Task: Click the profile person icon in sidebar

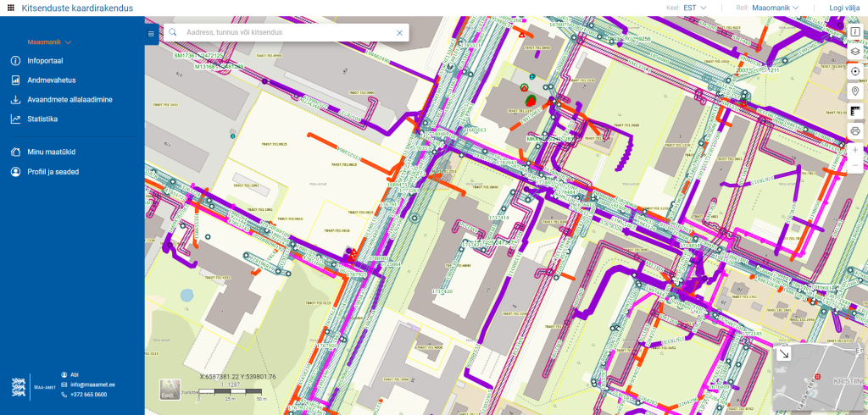Action: click(x=15, y=172)
